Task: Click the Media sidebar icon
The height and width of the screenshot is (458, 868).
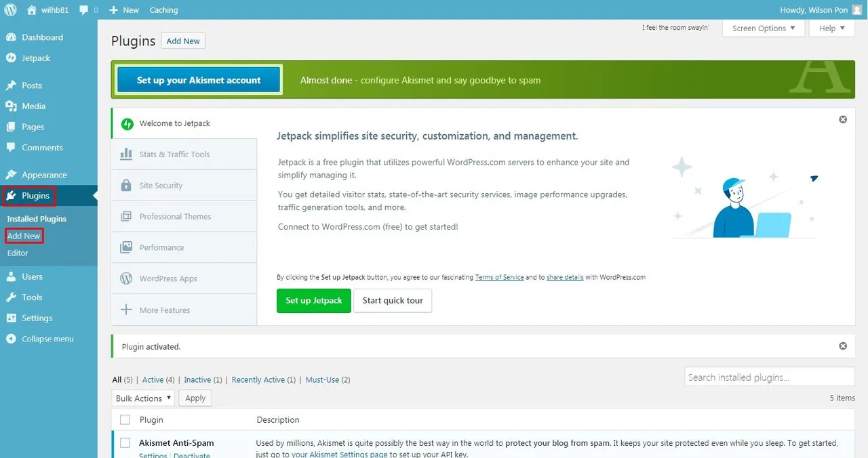Action: pos(11,106)
